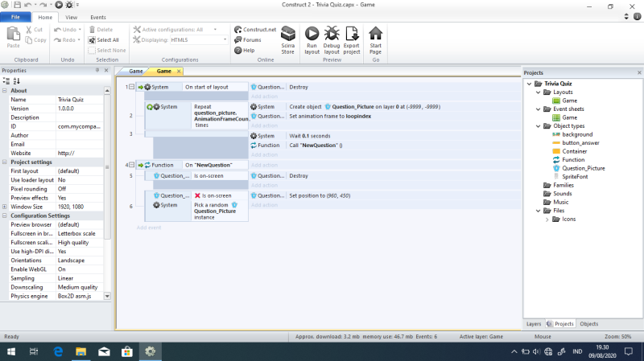Collapse event 1 sub-events

132,87
